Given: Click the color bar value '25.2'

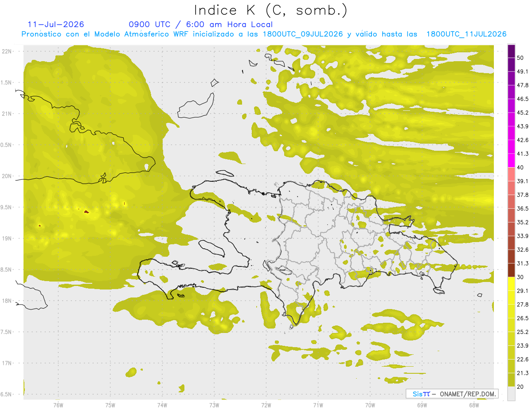Looking at the screenshot, I should point(523,332).
